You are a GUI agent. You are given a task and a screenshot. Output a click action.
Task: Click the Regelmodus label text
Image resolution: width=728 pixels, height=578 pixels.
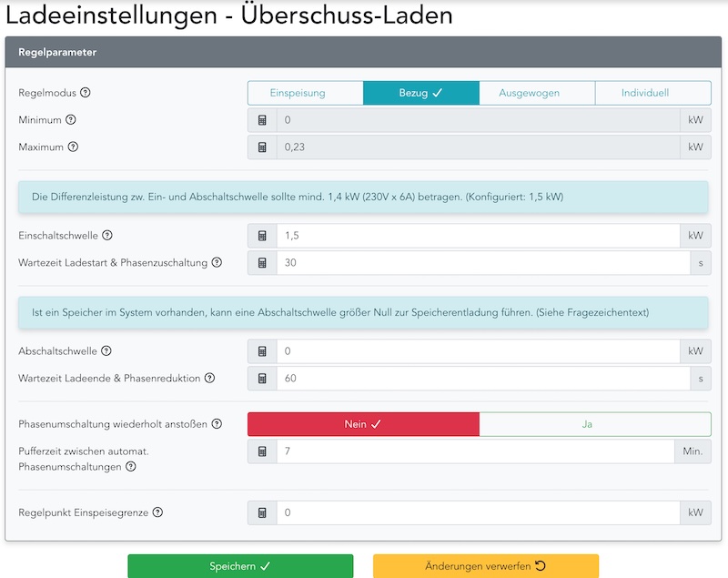pyautogui.click(x=47, y=93)
